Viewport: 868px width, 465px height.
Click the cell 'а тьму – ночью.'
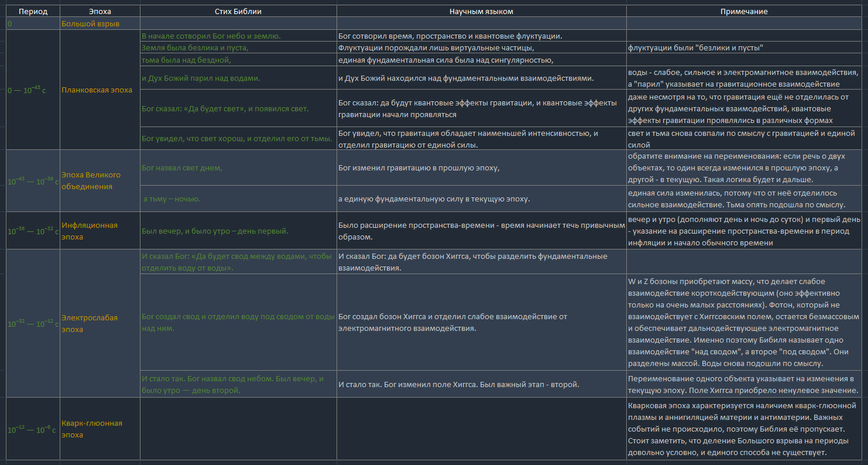[x=238, y=199]
